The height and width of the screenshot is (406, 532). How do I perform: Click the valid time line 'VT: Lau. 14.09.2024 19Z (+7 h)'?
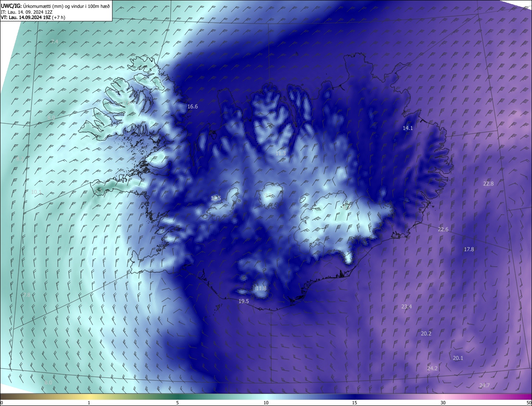tap(33, 17)
